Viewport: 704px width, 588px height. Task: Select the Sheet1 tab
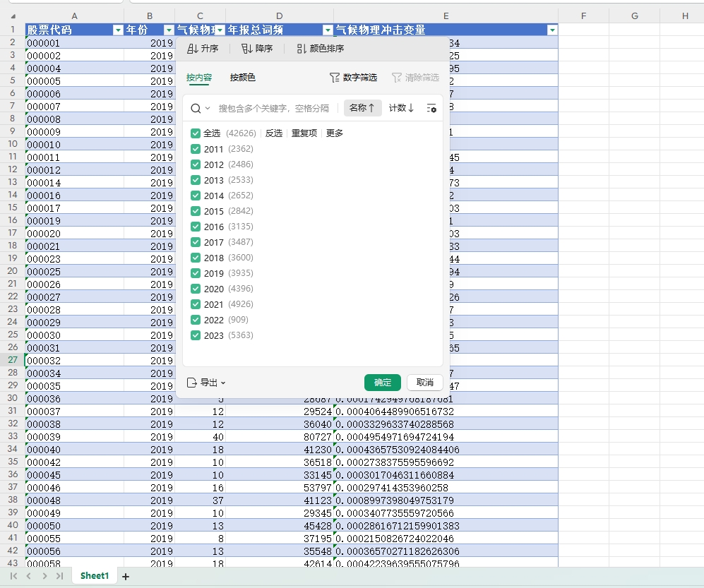tap(95, 576)
